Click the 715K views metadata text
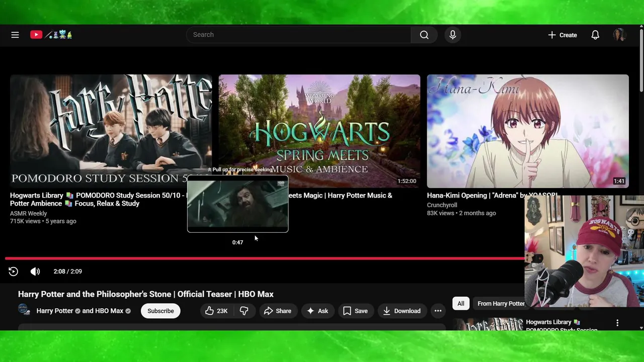The image size is (644, 362). click(x=26, y=221)
